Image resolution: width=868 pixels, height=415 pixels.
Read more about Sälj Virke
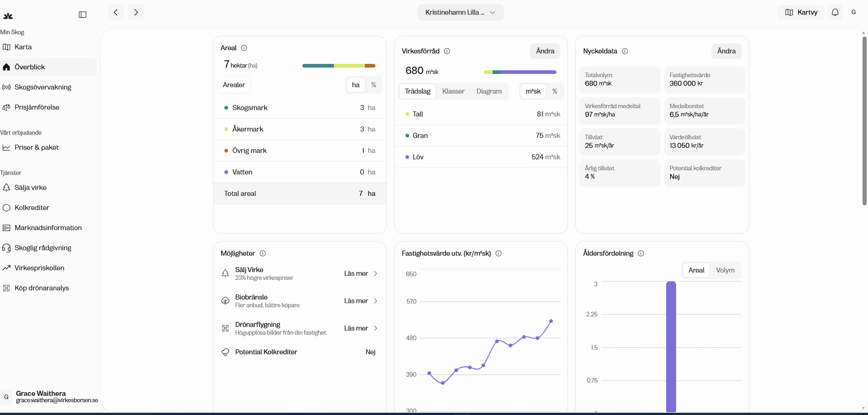coord(356,273)
